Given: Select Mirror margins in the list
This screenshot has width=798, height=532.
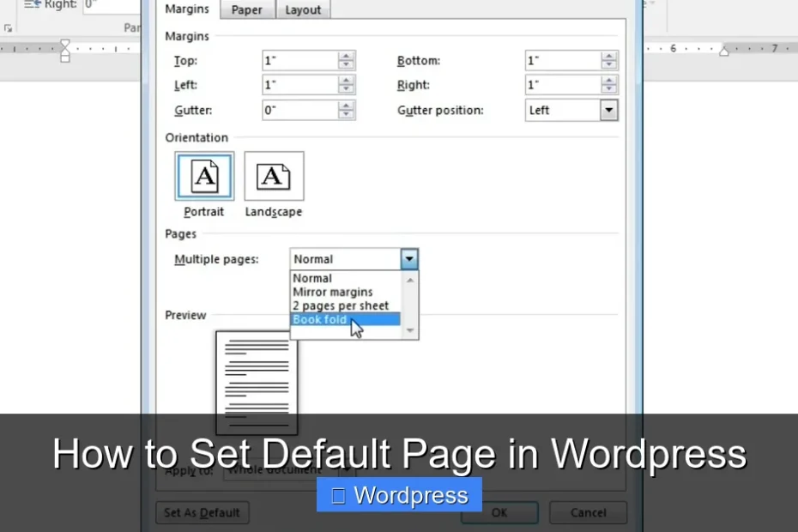Looking at the screenshot, I should tap(346, 293).
